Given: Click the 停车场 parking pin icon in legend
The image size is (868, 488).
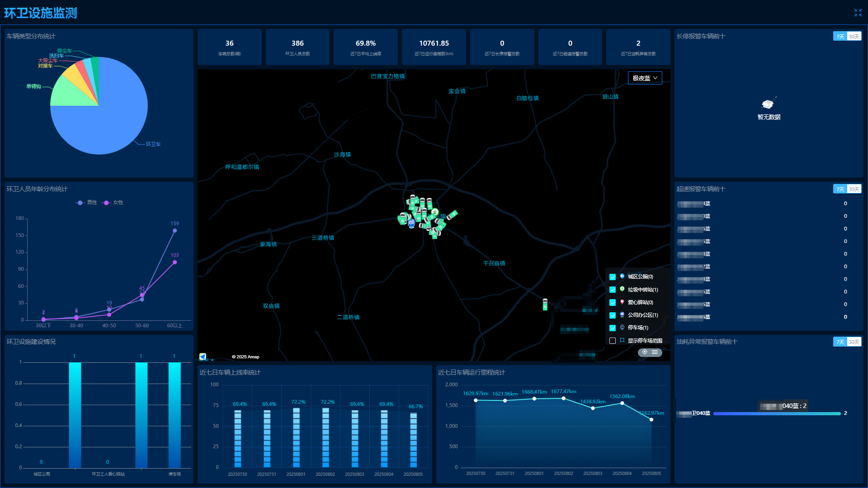Looking at the screenshot, I should coord(622,328).
